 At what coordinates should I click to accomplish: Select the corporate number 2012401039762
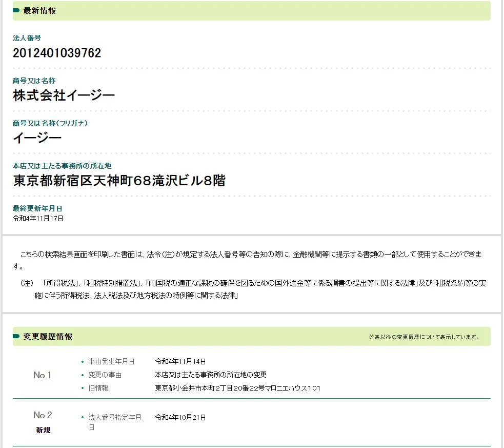click(57, 53)
